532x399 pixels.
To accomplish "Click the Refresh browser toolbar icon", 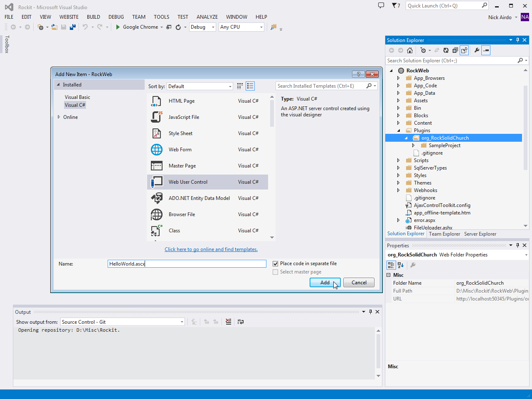I will 178,27.
